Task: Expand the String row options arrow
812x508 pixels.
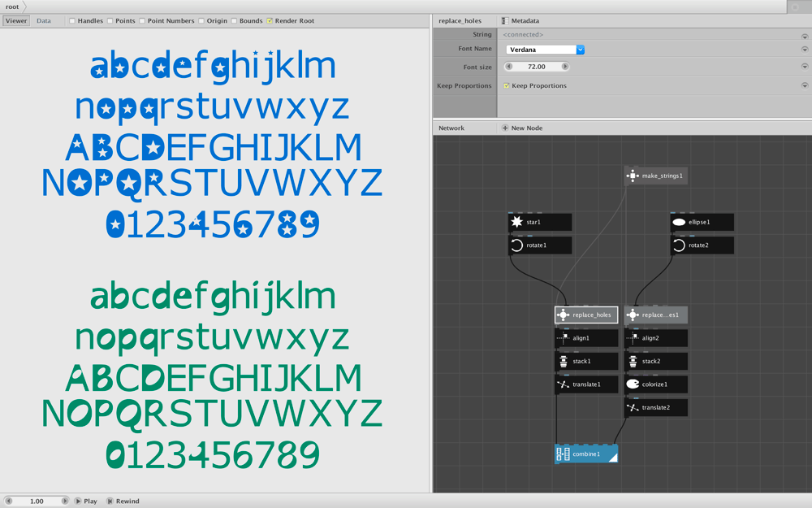Action: tap(805, 37)
